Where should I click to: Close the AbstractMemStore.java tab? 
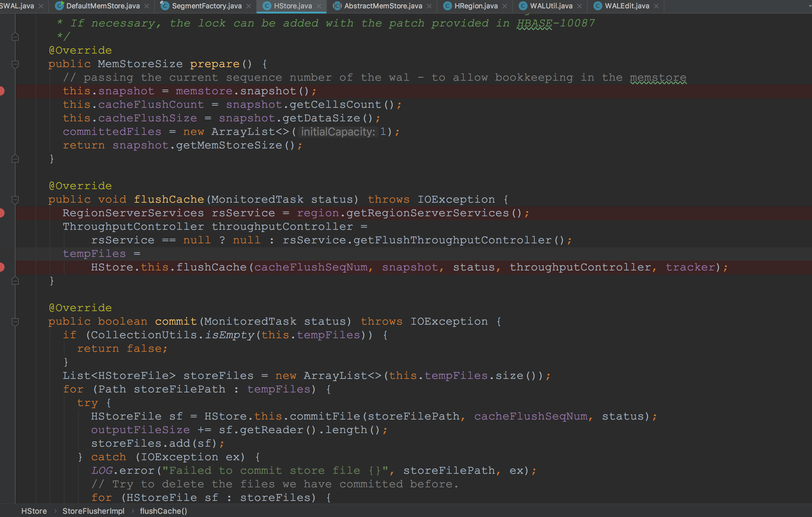[429, 6]
